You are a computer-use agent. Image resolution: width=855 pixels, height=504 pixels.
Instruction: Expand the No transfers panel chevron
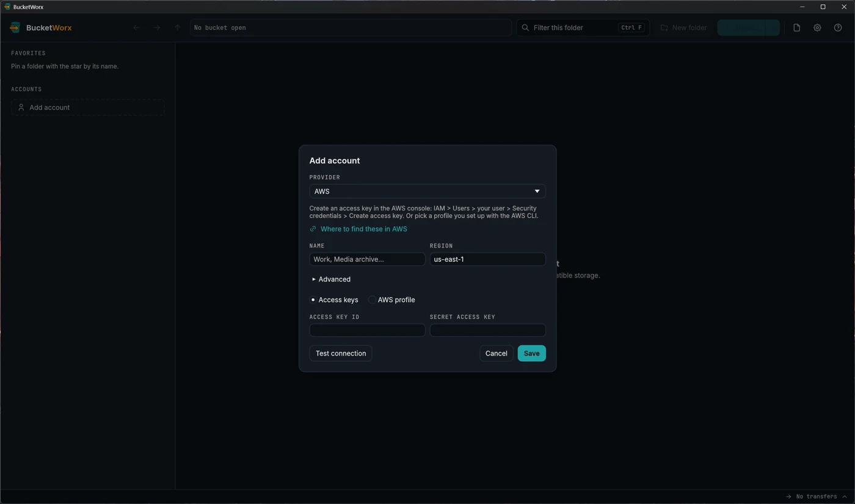click(845, 497)
